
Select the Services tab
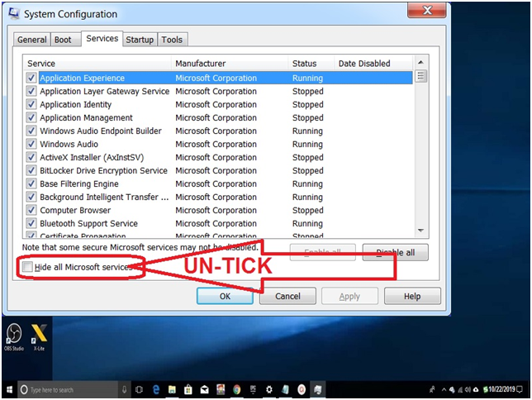pos(102,38)
